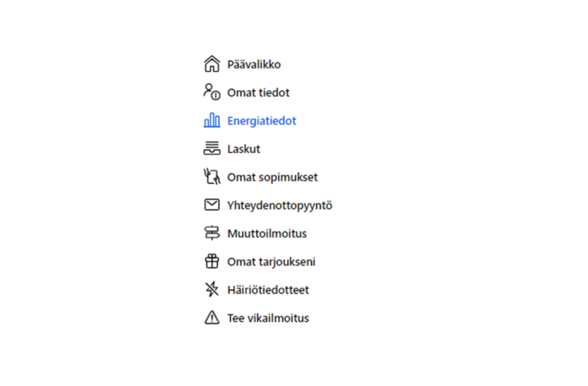Click the envelope icon for Yhteydenottopyyntö
This screenshot has width=588, height=386.
212,205
